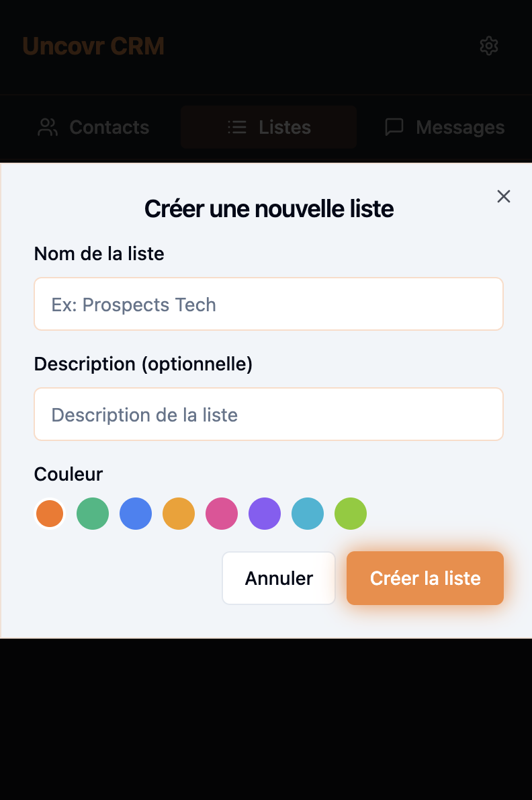Open settings via the gear icon
The width and height of the screenshot is (532, 800).
pos(489,46)
